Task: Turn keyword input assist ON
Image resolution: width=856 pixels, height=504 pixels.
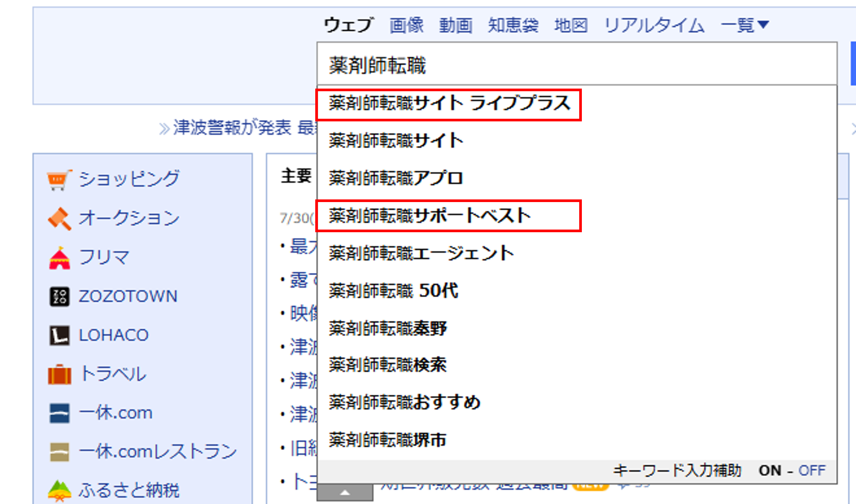Action: click(x=770, y=471)
